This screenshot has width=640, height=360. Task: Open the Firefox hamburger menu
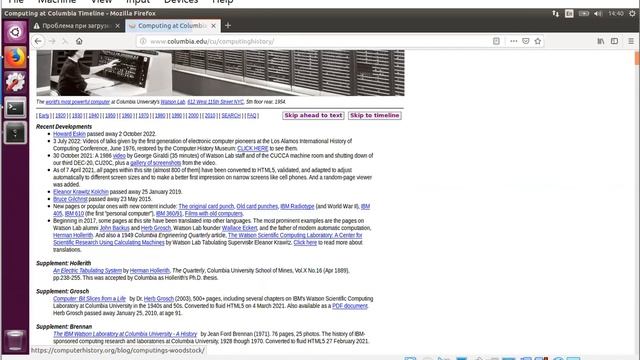coord(631,41)
